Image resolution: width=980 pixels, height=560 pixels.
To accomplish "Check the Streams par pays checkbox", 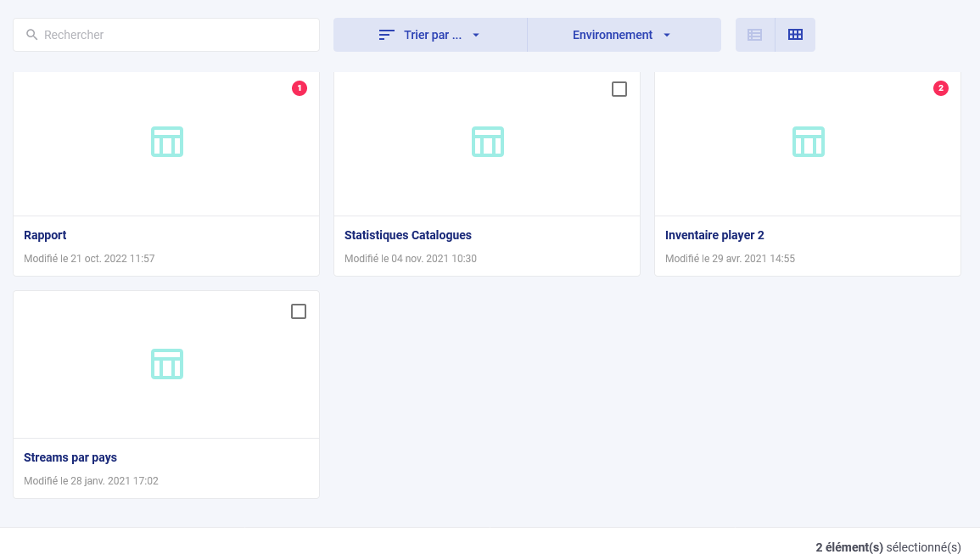I will 298,311.
